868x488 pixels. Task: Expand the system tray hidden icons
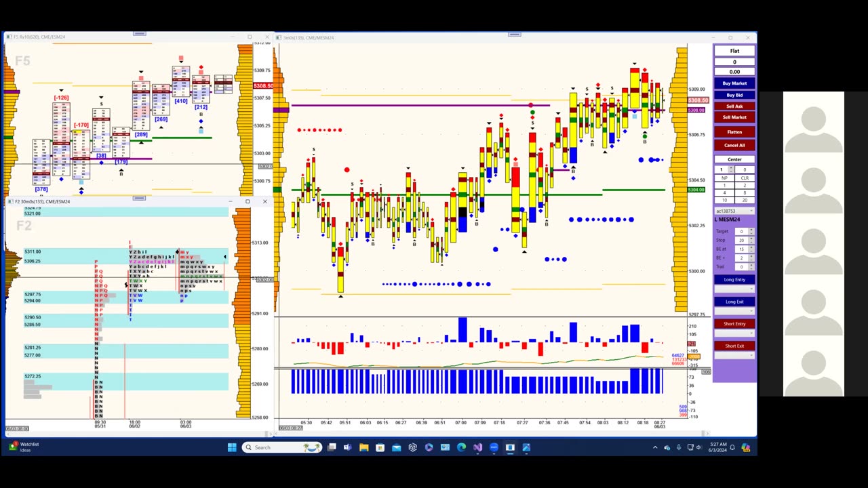tap(655, 447)
